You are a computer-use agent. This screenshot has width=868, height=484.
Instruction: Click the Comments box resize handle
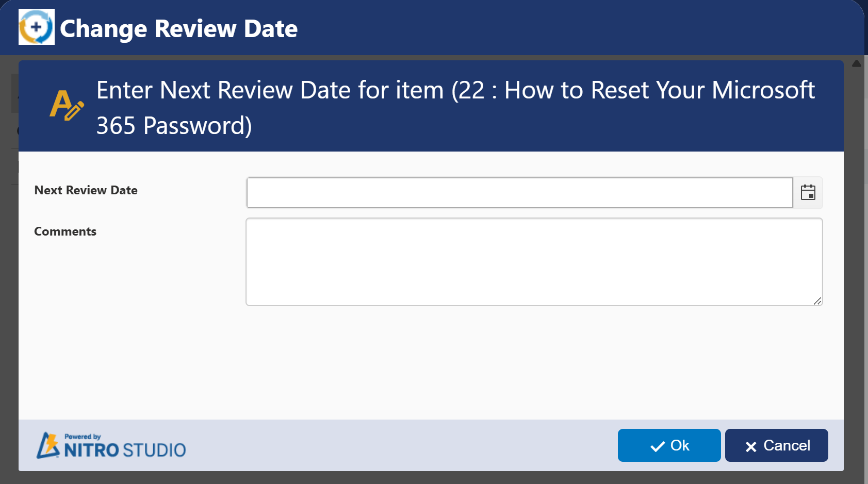pyautogui.click(x=817, y=301)
